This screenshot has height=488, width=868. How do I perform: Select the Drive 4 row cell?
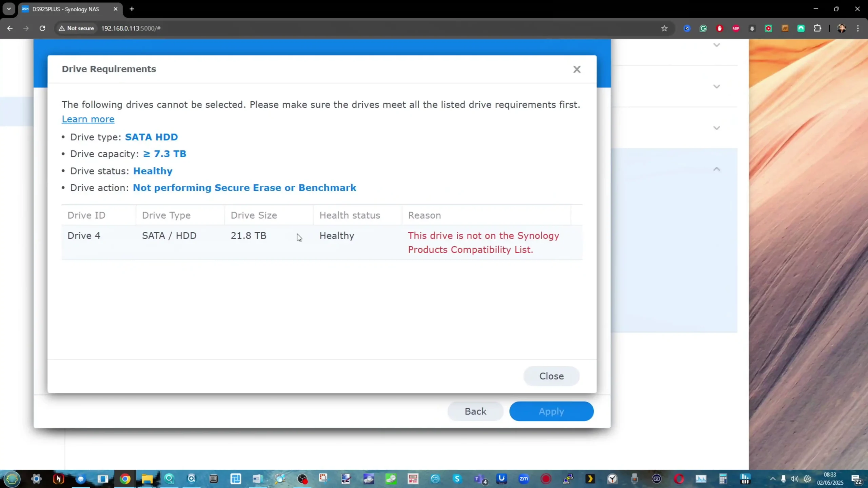click(x=84, y=236)
